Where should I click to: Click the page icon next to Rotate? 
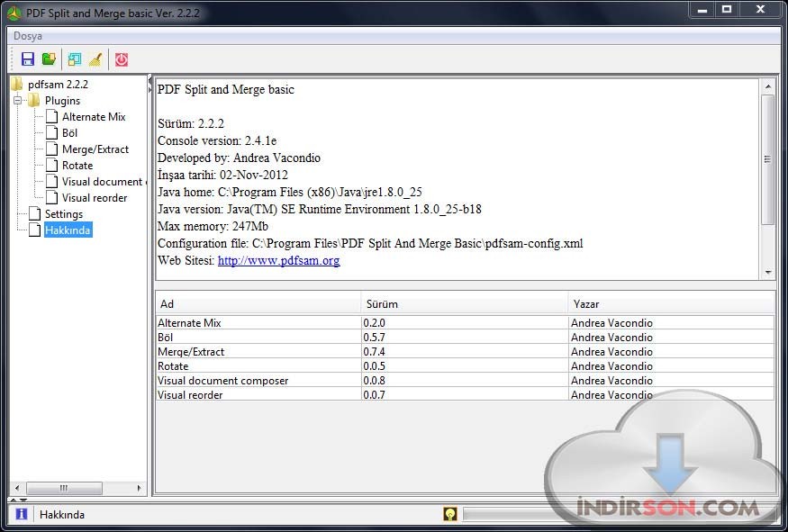[51, 166]
